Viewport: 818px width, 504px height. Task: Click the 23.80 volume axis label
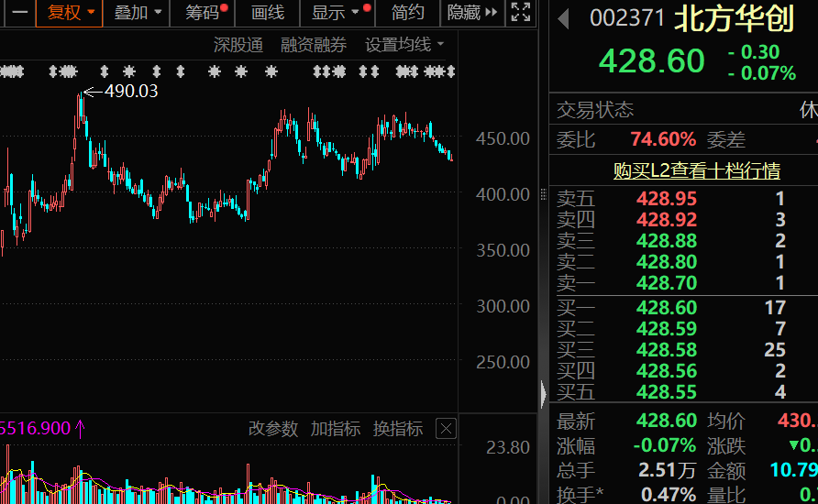click(x=508, y=448)
